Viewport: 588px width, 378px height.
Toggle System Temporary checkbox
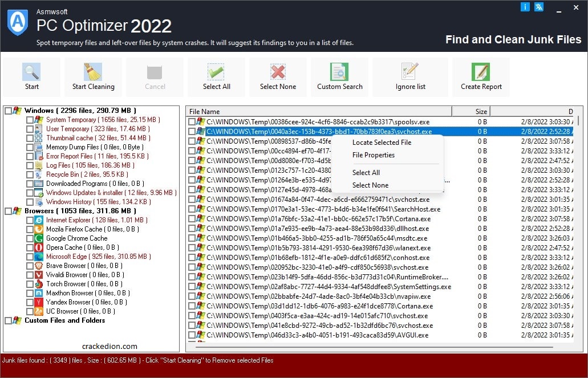[30, 120]
